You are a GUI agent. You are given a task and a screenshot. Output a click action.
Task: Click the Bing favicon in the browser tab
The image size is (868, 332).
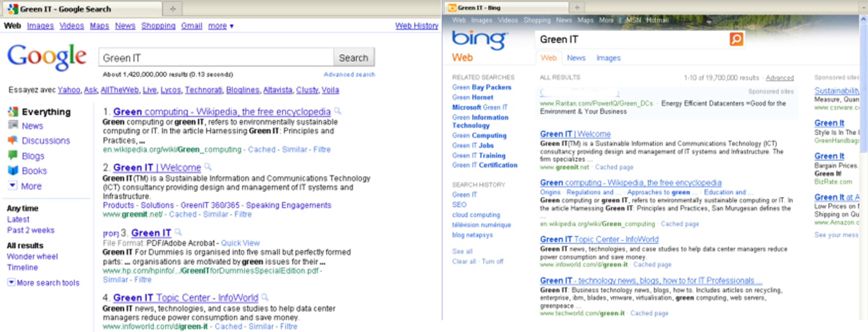coord(452,7)
